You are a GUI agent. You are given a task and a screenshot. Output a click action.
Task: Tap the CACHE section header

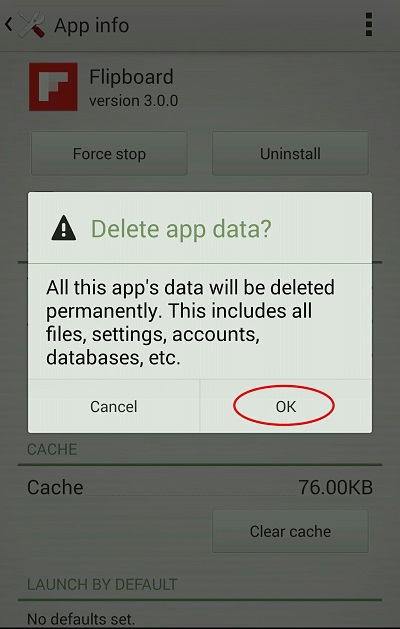[x=52, y=449]
